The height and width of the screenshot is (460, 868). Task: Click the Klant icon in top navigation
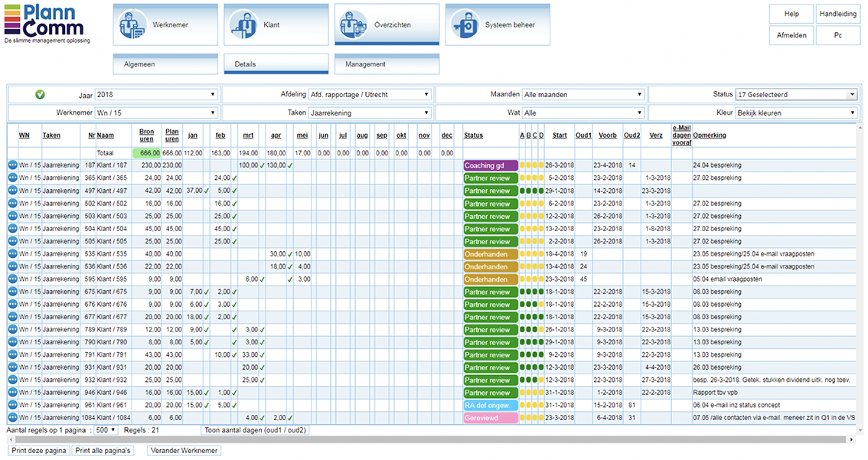point(243,24)
